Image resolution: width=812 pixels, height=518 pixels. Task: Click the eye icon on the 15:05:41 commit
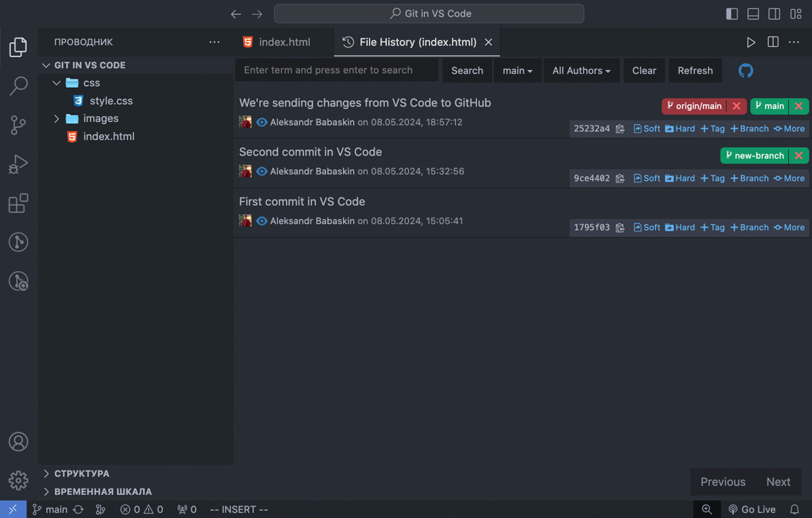(262, 221)
